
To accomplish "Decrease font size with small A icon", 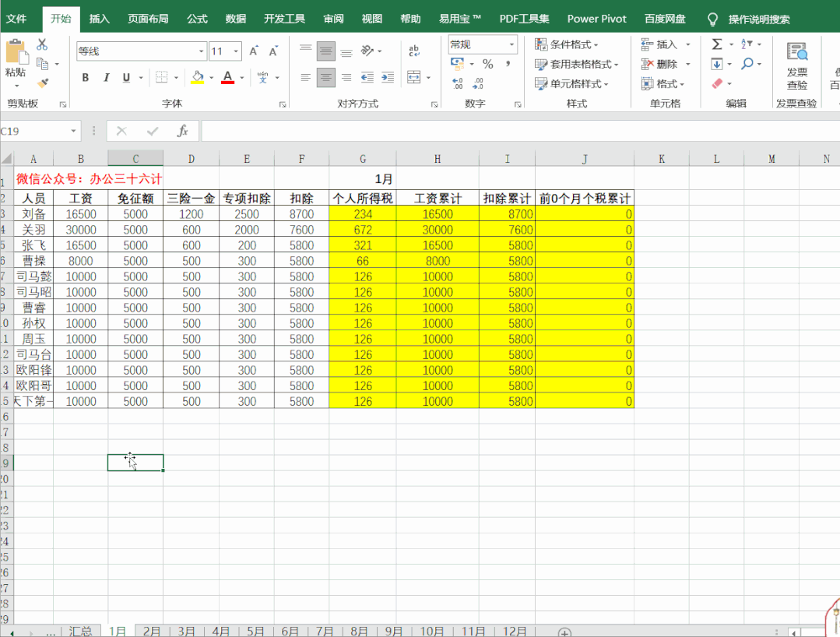I will coord(273,51).
